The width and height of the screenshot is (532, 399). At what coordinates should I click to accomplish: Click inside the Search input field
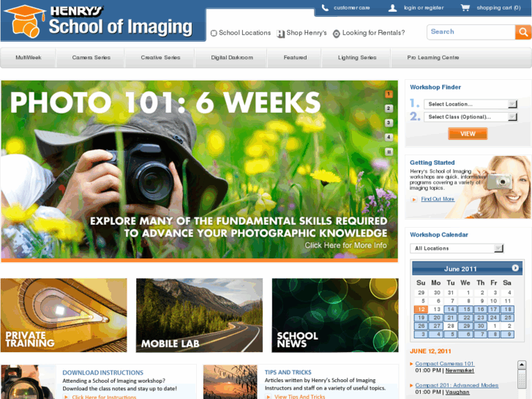pos(471,32)
